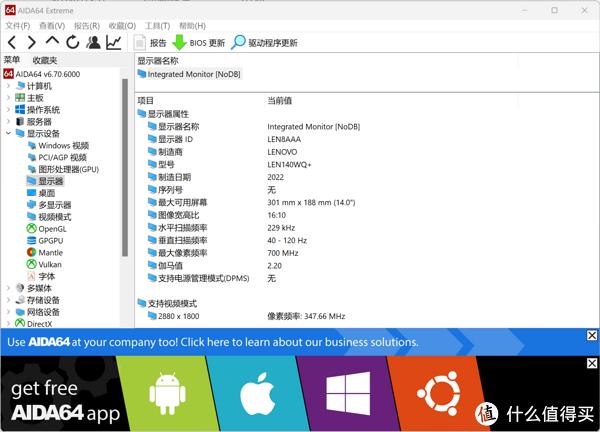Select the highlighted 显示器 tree item
Screen dimensions: 600x432
click(x=46, y=181)
